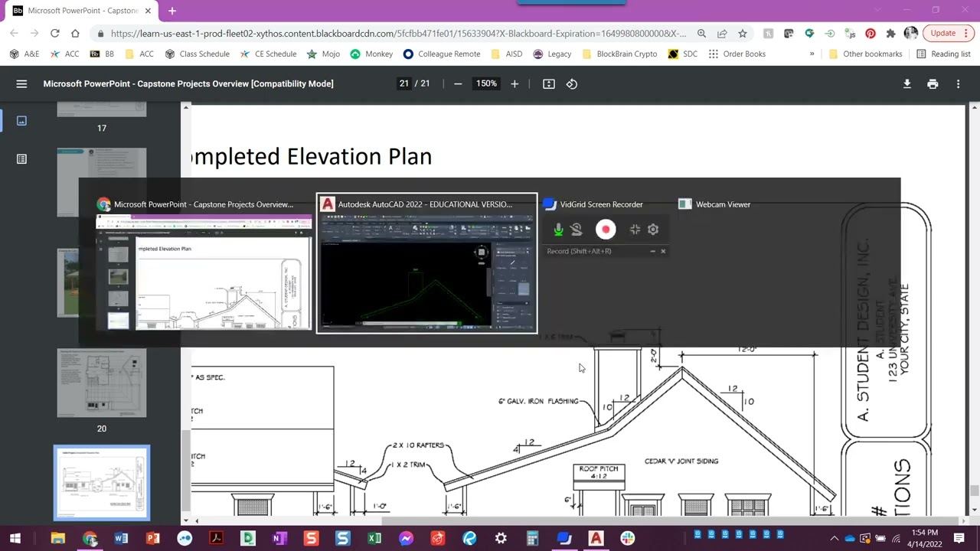Share this page from the address bar

[722, 34]
